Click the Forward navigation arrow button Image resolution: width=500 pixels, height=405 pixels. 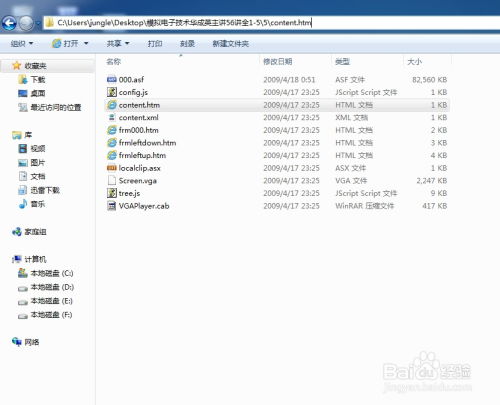(x=26, y=23)
